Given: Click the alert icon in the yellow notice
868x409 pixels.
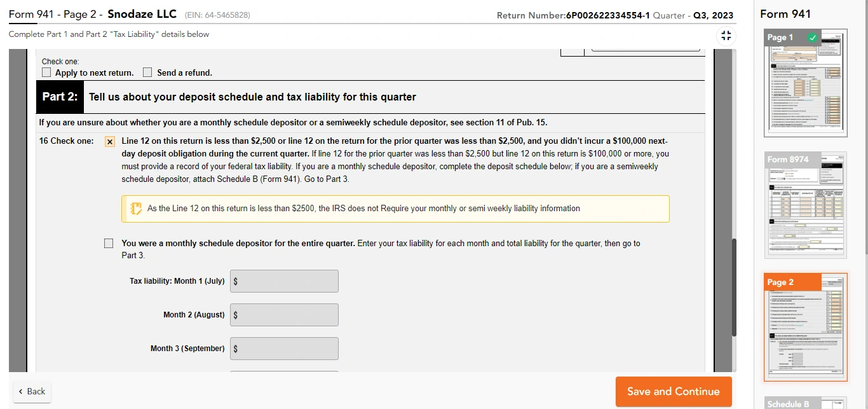Looking at the screenshot, I should pyautogui.click(x=135, y=208).
